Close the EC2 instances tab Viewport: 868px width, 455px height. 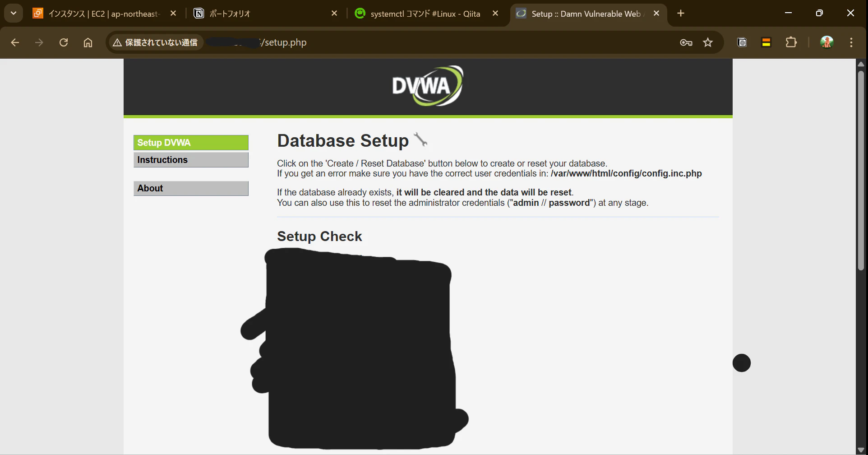tap(173, 14)
